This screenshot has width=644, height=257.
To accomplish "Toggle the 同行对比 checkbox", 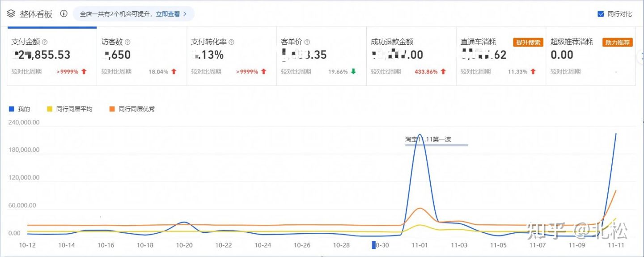I will click(601, 14).
